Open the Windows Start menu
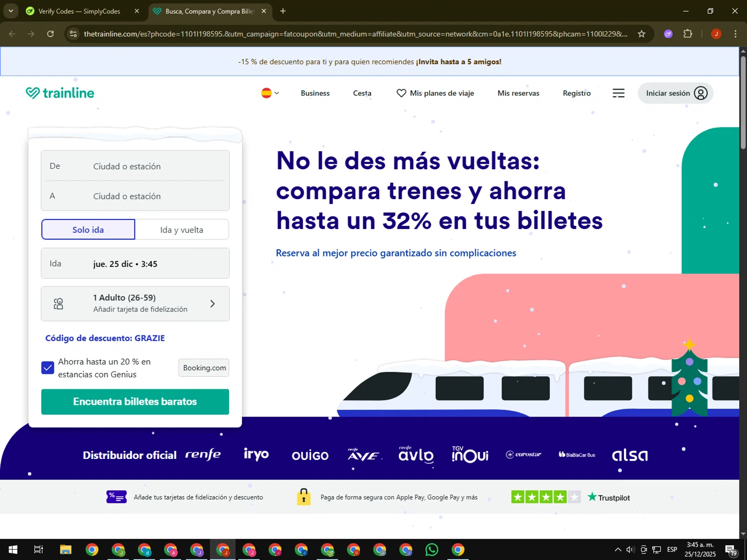Screen dimensions: 747x560 coord(13,550)
